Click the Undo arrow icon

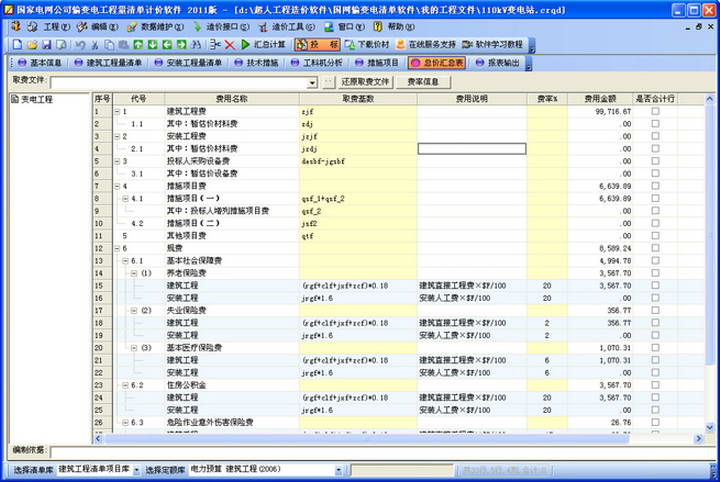pyautogui.click(x=80, y=45)
